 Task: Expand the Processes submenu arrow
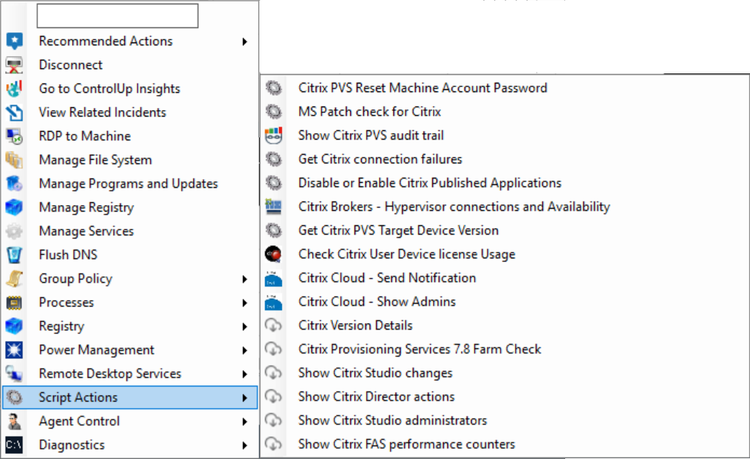245,303
